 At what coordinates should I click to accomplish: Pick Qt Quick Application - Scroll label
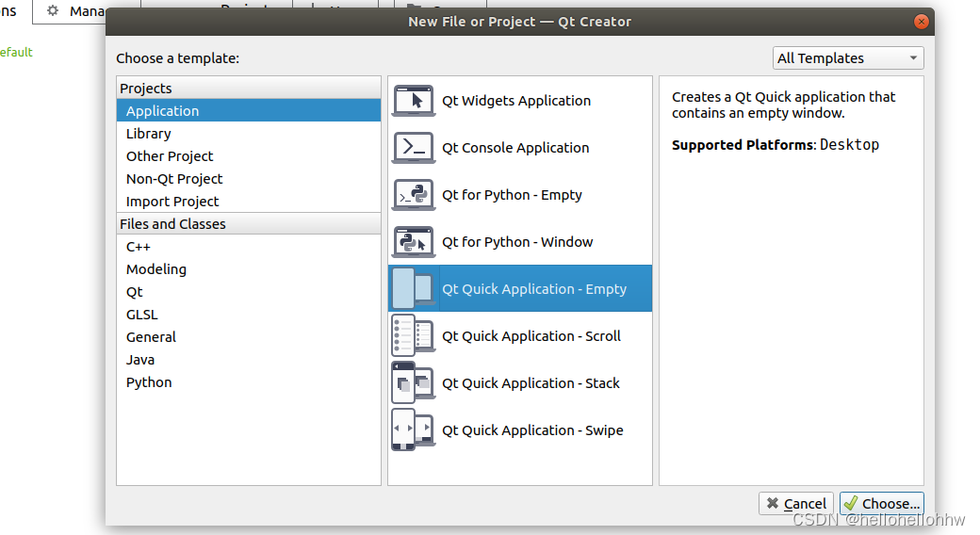point(531,335)
